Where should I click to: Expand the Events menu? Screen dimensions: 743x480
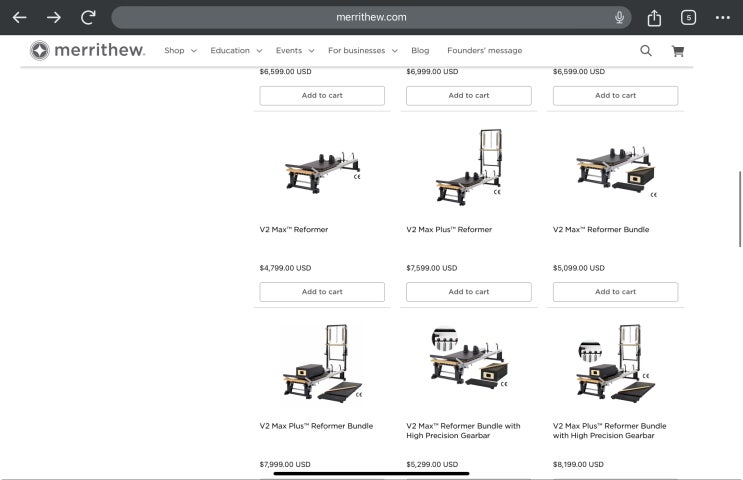pos(295,50)
